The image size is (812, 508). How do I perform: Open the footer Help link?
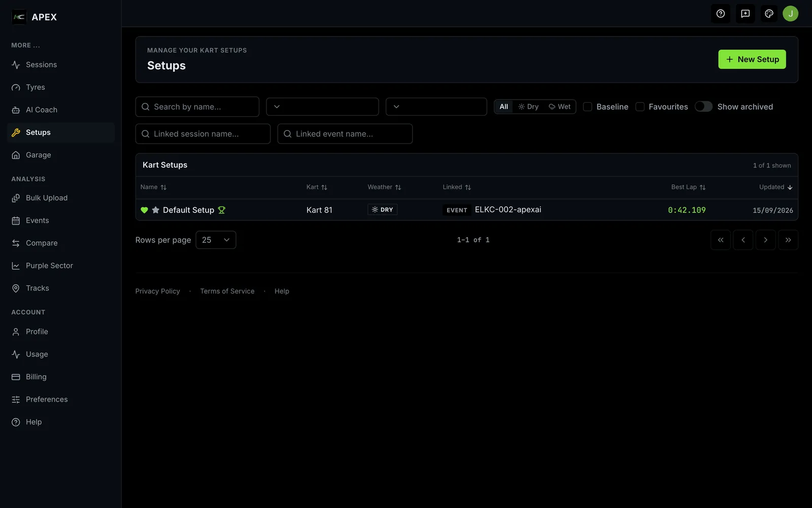click(x=282, y=291)
